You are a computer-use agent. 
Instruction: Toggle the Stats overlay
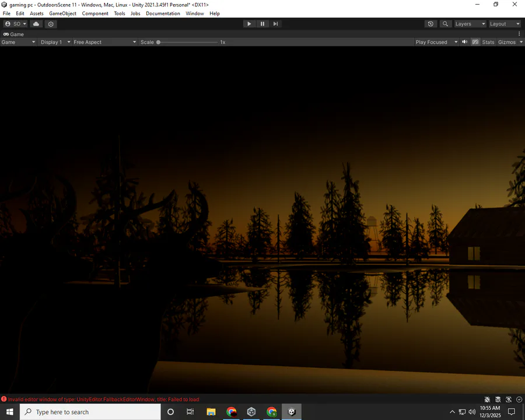(488, 42)
